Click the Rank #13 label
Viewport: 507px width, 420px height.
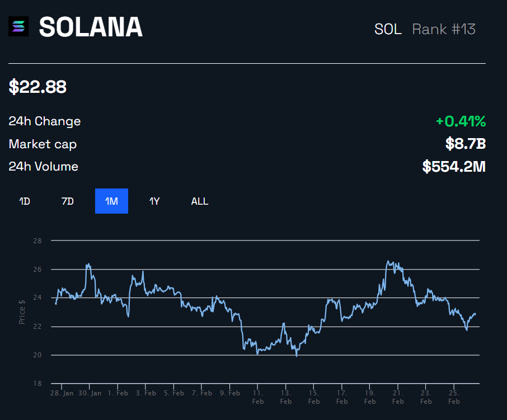tap(444, 29)
